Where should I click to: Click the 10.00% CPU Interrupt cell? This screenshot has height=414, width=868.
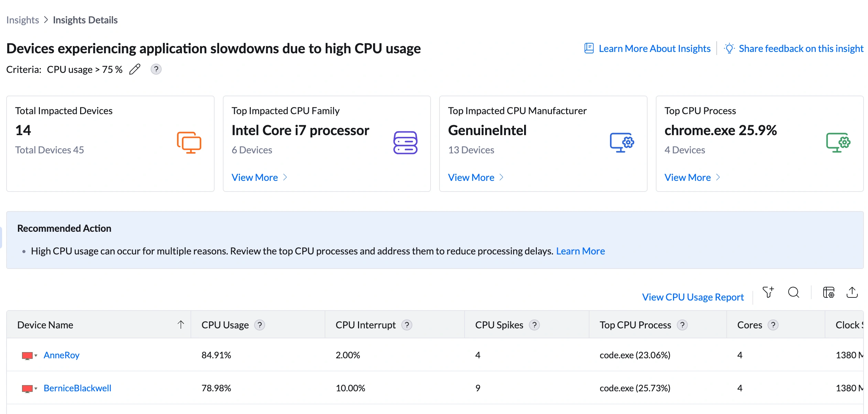(x=350, y=388)
